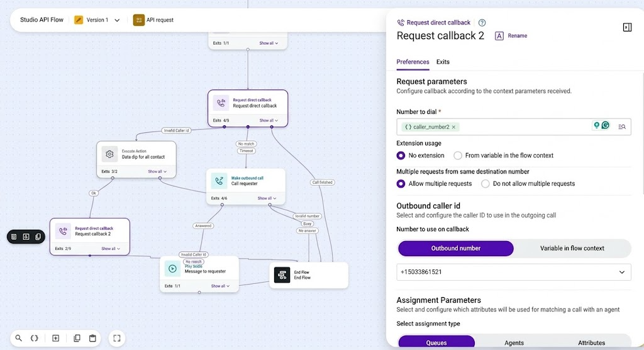Click the A icon beside Rename

[x=499, y=36]
